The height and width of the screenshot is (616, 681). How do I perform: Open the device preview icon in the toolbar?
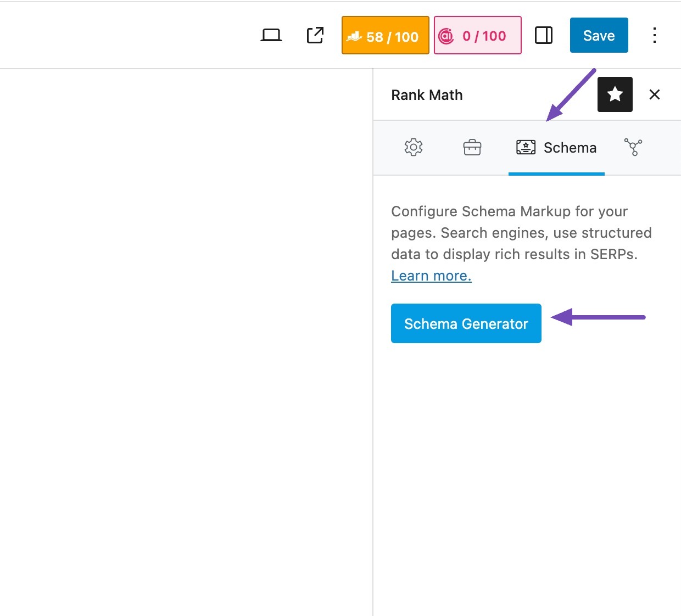coord(270,35)
